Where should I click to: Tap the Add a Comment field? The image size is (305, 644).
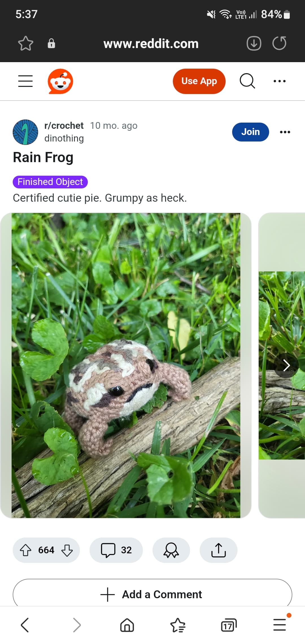(152, 594)
